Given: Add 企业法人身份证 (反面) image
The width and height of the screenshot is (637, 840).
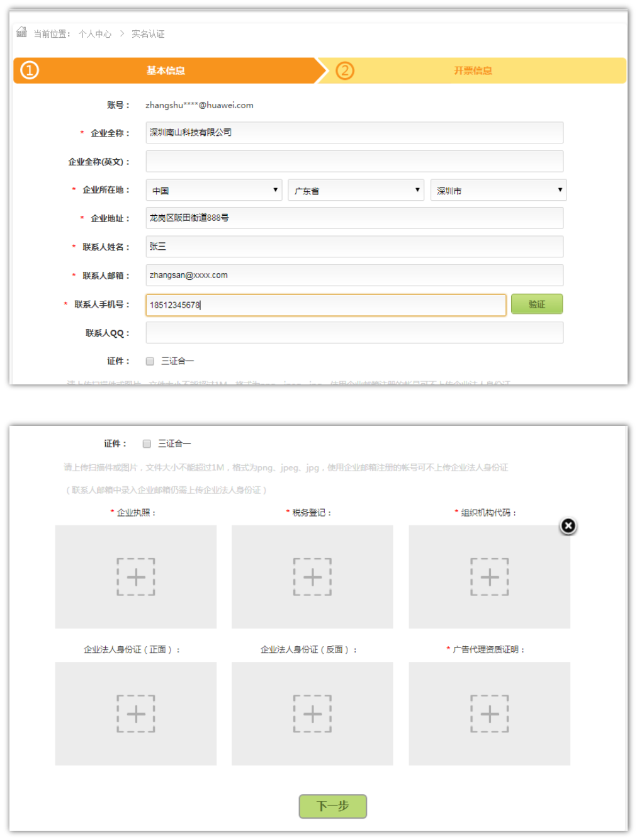Looking at the screenshot, I should (312, 714).
